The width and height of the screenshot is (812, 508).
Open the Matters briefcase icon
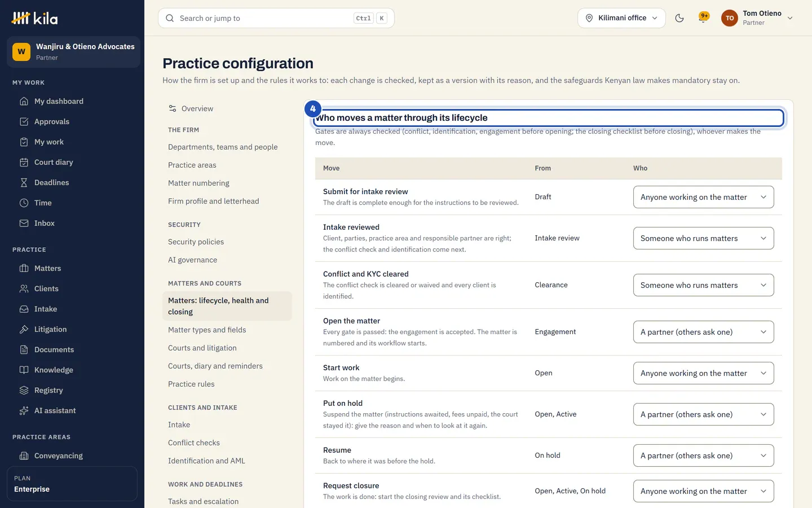(x=24, y=268)
